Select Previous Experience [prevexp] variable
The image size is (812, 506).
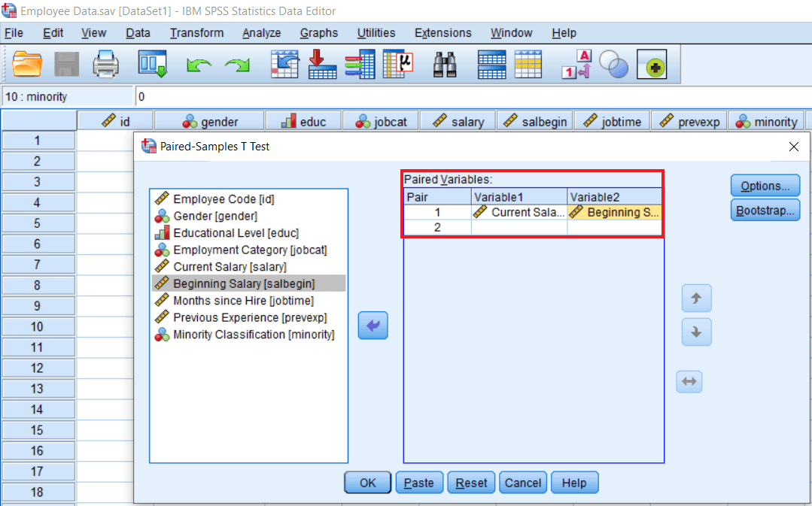248,317
